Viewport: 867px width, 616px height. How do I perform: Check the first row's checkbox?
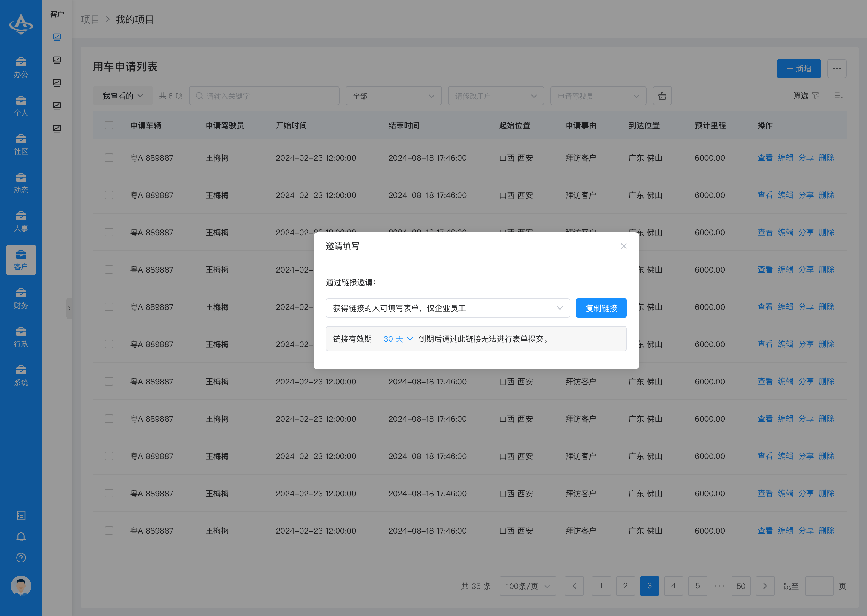point(109,158)
